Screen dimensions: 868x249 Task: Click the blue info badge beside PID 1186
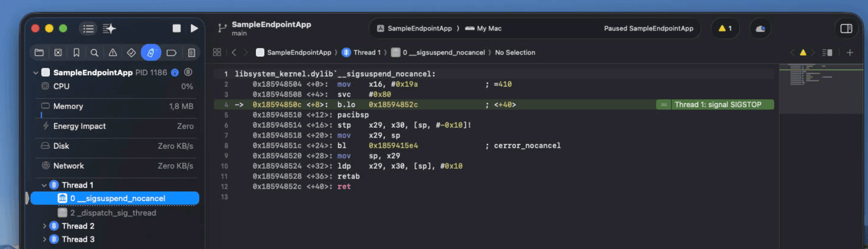pyautogui.click(x=175, y=72)
